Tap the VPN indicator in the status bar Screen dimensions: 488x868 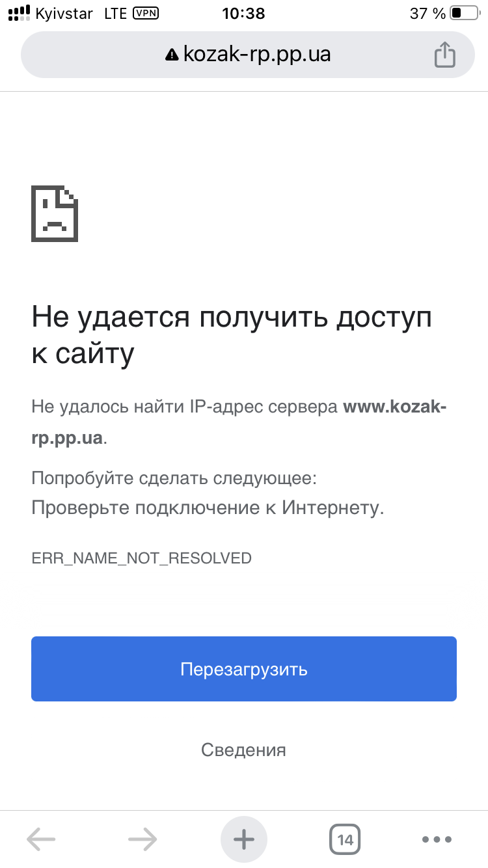coord(146,13)
